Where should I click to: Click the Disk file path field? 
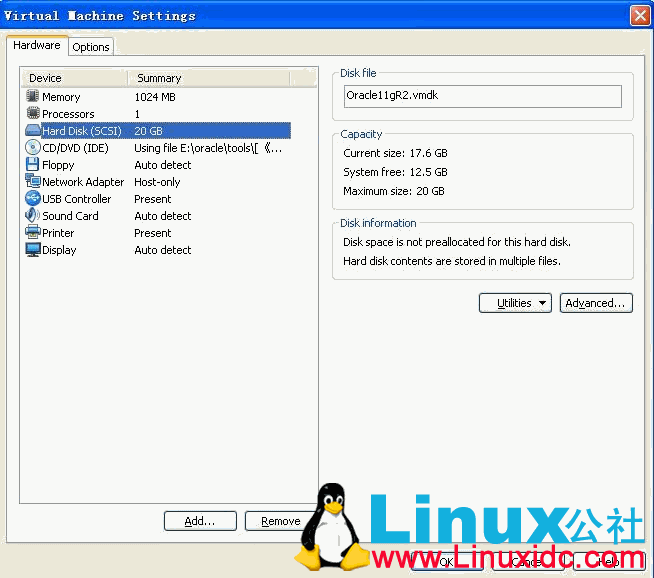pos(482,96)
